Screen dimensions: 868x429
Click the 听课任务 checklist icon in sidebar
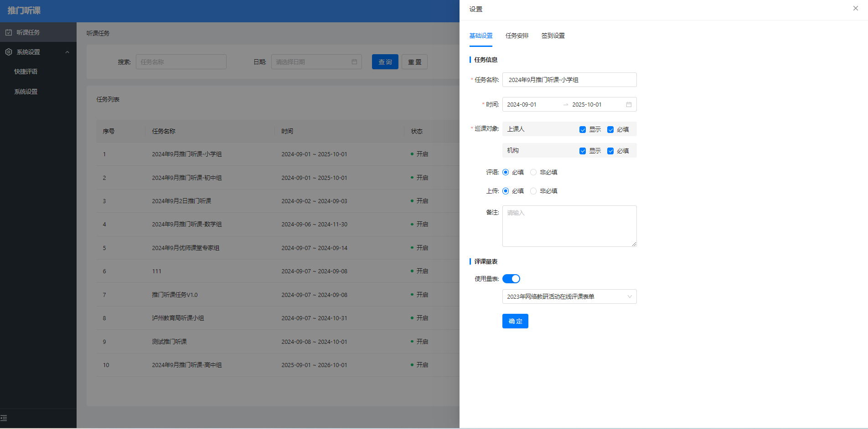9,32
